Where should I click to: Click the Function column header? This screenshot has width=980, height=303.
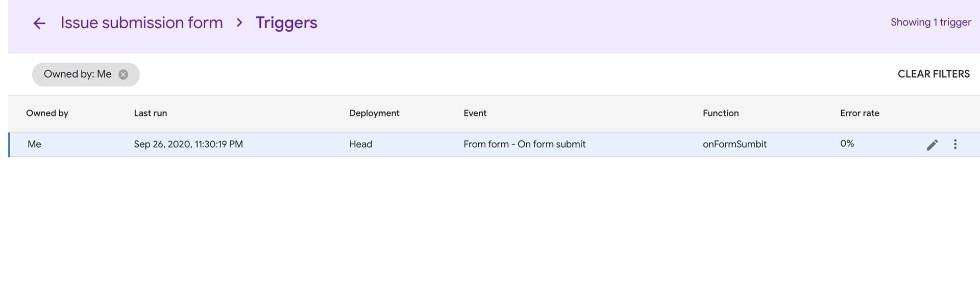pos(720,113)
